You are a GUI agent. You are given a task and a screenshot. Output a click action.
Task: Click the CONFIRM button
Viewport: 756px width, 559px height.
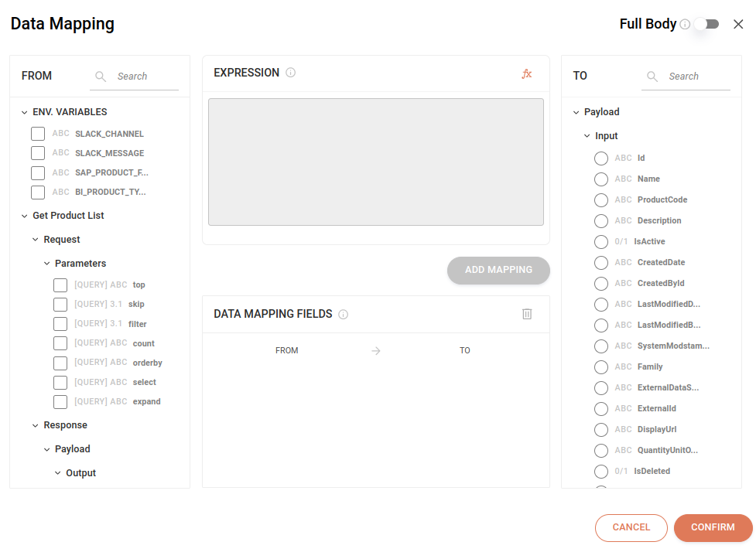click(713, 527)
